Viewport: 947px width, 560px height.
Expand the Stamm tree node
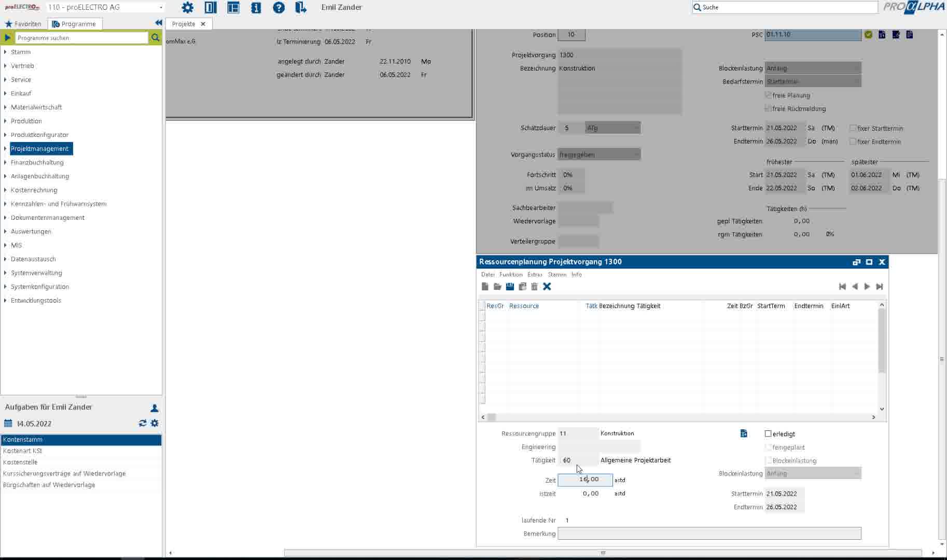(x=5, y=52)
